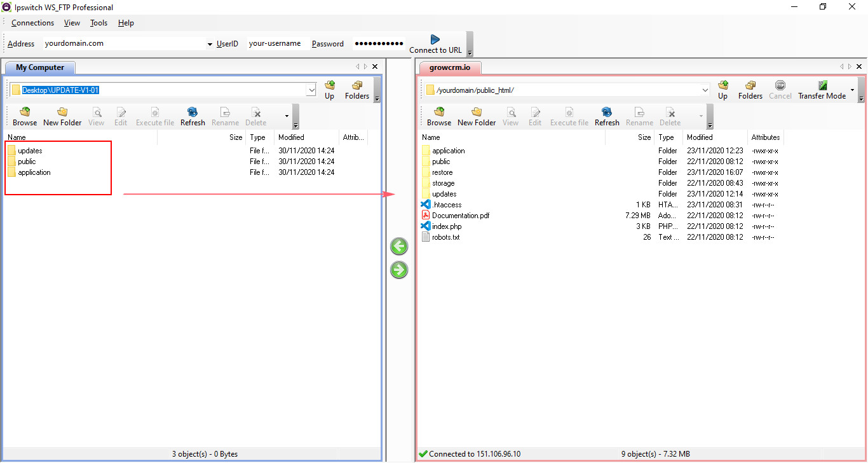Expand the remote path /yourdomain/public_html/ dropdown
This screenshot has height=463, width=868.
point(705,90)
